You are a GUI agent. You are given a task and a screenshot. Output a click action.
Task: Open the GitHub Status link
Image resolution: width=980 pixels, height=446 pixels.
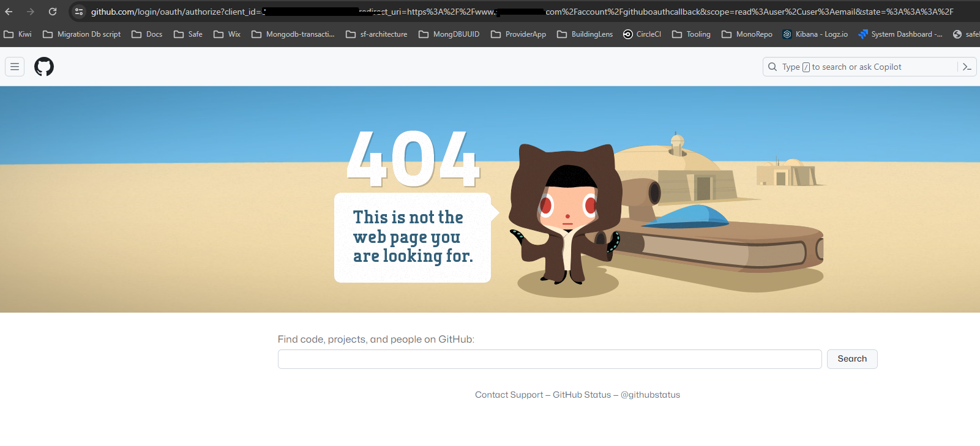point(582,395)
